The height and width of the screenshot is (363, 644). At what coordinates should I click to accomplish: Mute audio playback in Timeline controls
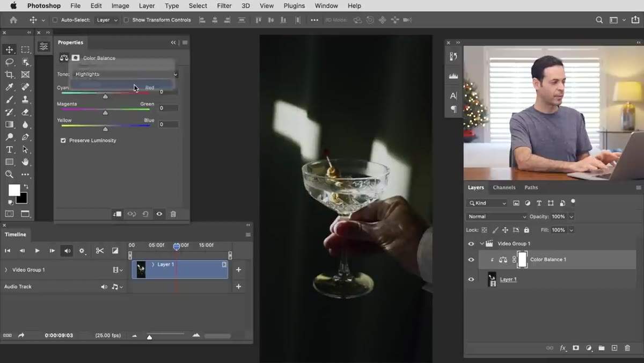coord(67,250)
